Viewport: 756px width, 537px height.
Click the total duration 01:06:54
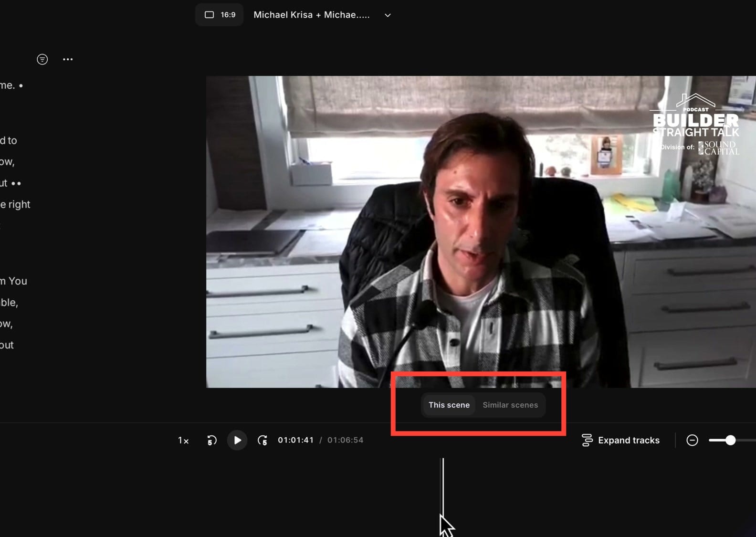[345, 440]
